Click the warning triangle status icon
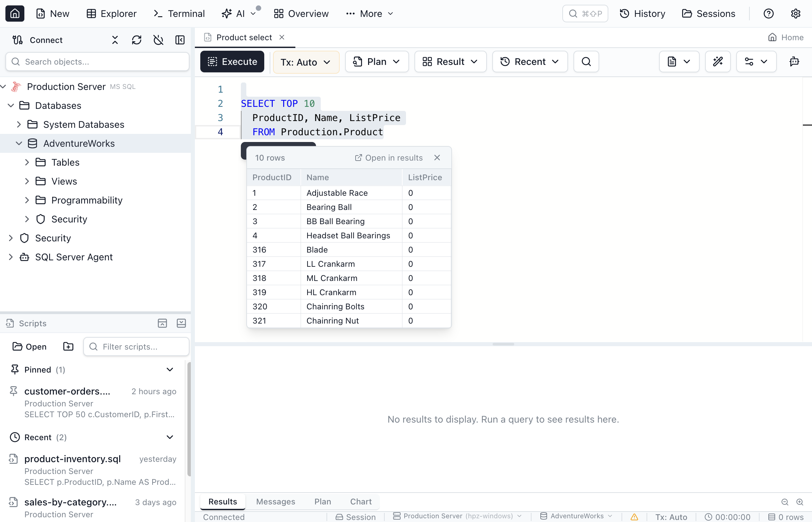Screen dimensions: 812x522 point(634,517)
